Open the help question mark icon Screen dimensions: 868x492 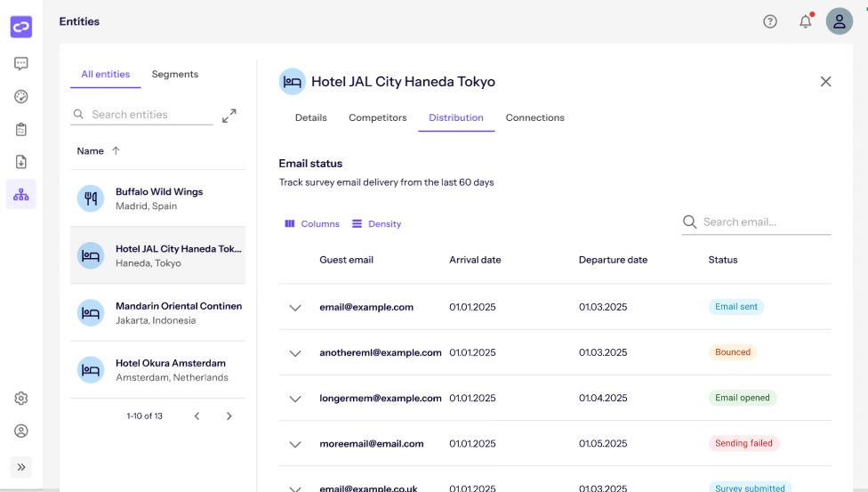770,21
